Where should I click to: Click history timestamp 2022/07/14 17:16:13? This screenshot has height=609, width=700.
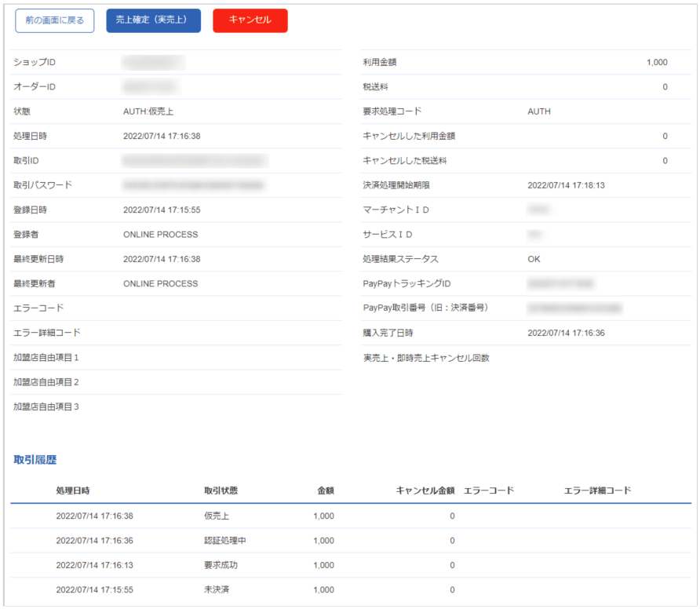(x=95, y=565)
